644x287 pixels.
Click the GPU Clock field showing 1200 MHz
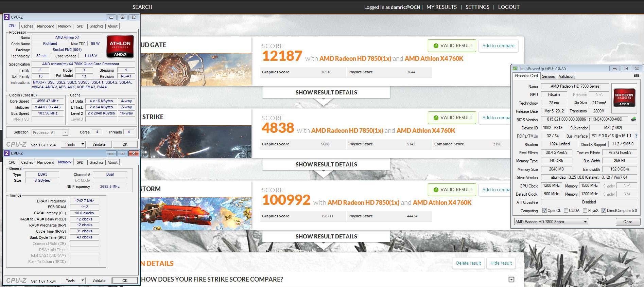551,185
